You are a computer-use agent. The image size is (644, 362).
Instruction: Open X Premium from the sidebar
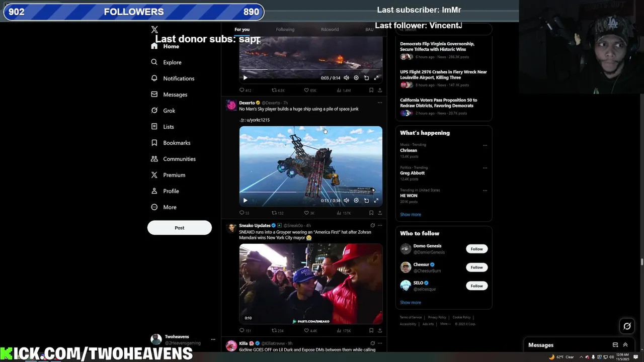click(x=168, y=175)
